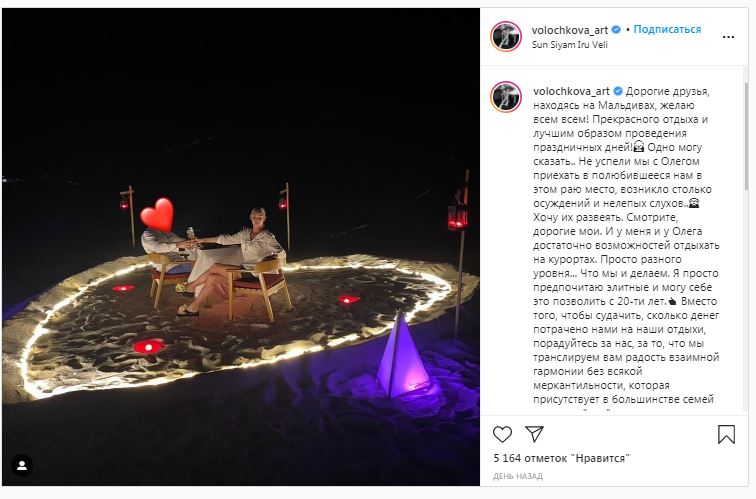Image resolution: width=756 pixels, height=499 pixels.
Task: Open the avatar beside the caption text
Action: point(506,96)
